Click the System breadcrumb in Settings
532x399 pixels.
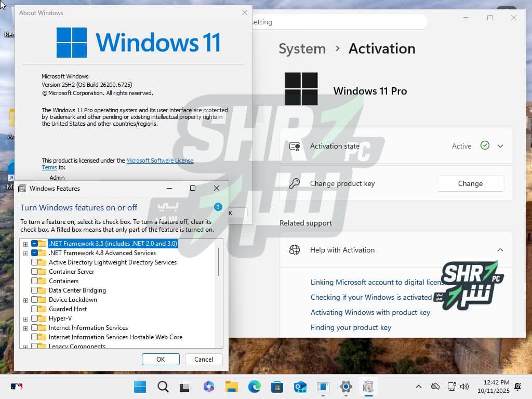click(302, 49)
